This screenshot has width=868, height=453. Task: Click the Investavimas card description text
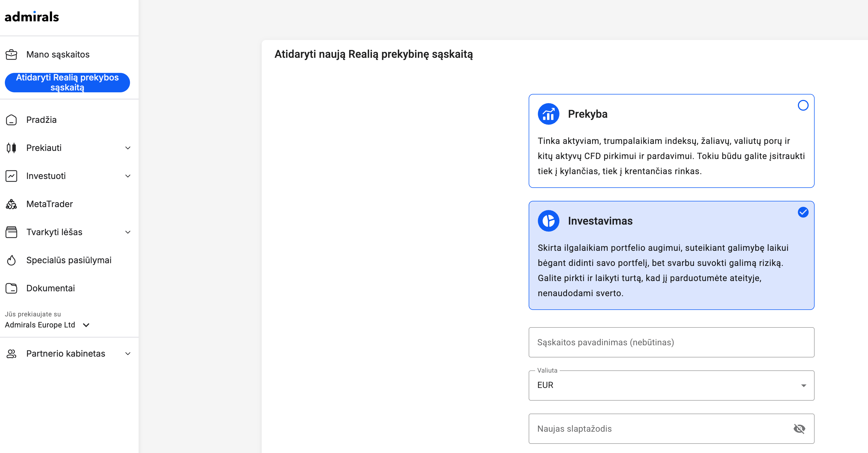coord(663,271)
